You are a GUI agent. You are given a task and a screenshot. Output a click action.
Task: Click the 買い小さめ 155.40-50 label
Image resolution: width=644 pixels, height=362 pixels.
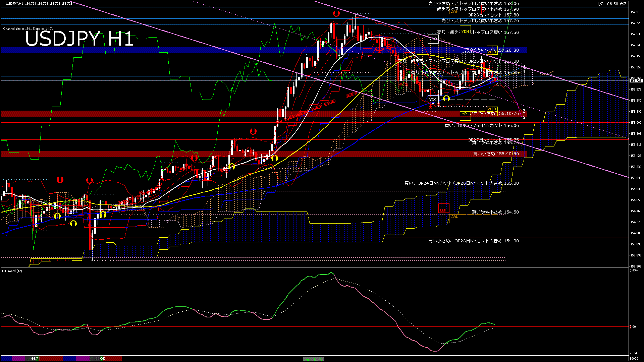(x=496, y=154)
